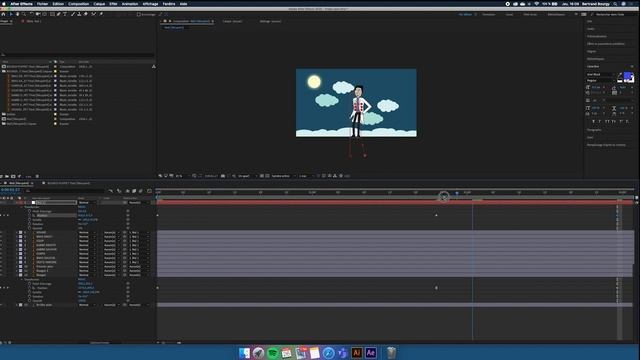Open After Effects from the Dock
This screenshot has height=360, width=640.
pos(371,352)
